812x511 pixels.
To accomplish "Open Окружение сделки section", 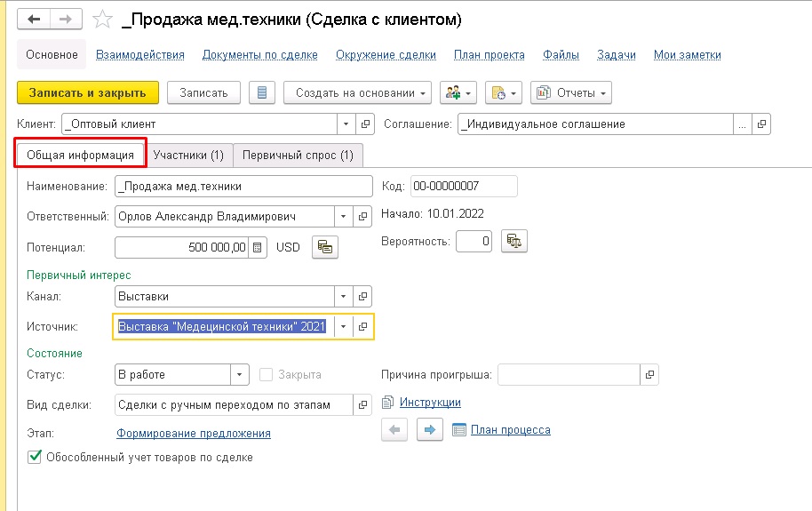I will point(386,55).
